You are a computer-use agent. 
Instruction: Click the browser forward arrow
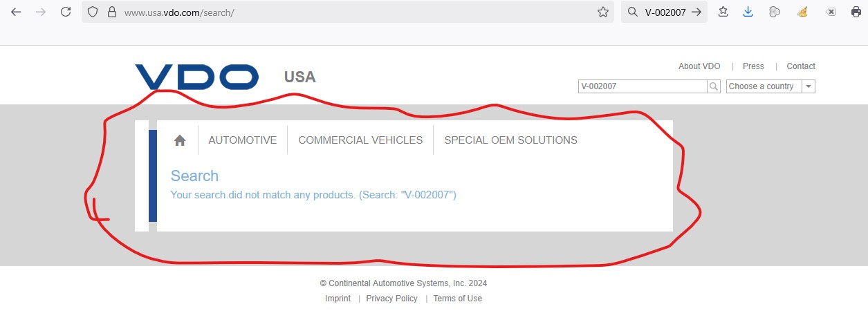click(40, 12)
